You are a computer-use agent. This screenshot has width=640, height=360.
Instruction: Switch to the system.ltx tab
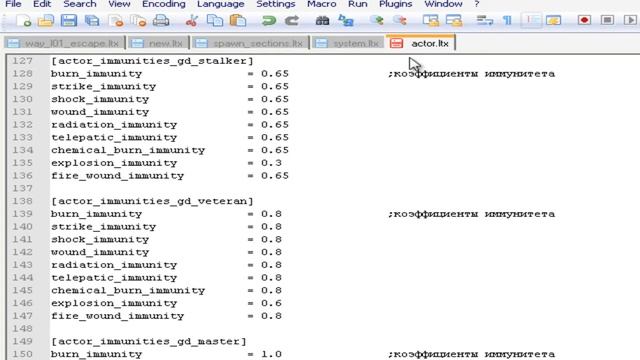[348, 43]
